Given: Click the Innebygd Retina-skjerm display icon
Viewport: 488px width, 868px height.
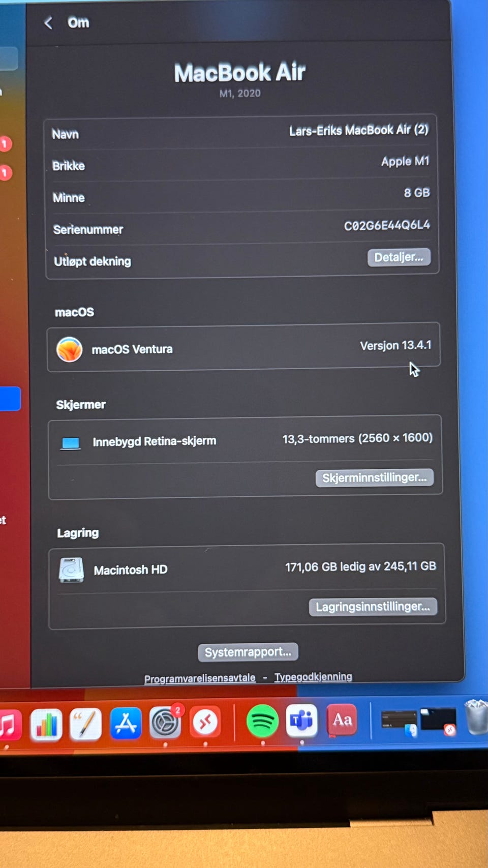Looking at the screenshot, I should [x=71, y=443].
